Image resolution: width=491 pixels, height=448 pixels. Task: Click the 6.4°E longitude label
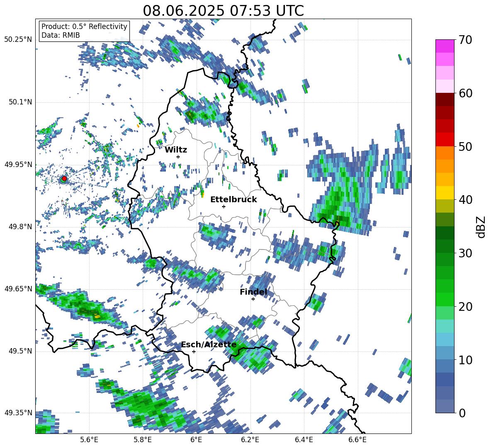coord(304,440)
